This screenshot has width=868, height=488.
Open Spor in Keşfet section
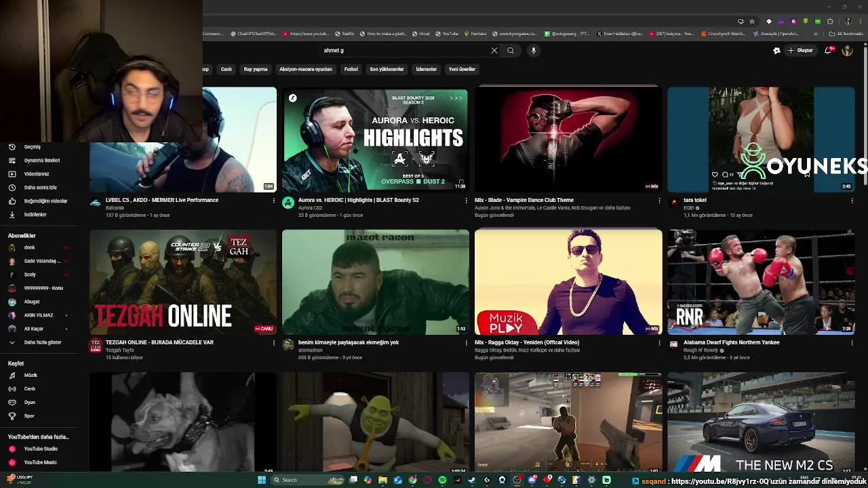[x=29, y=416]
